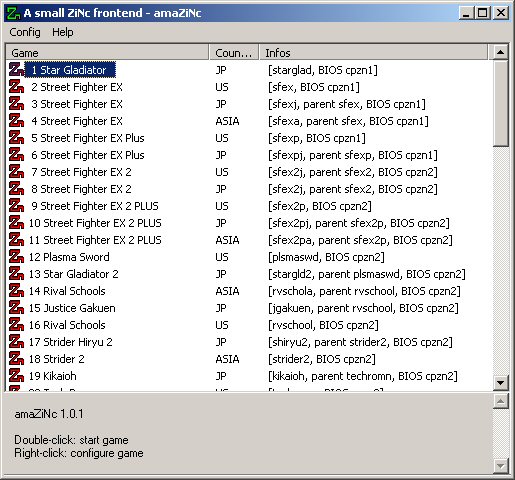Click the icon beside 12 Plasma Sword
Viewport: 515px width, 480px height.
16,257
